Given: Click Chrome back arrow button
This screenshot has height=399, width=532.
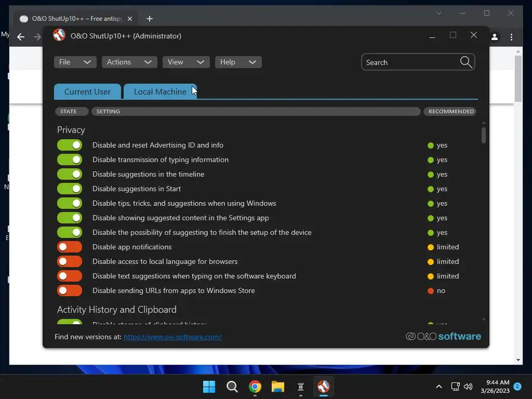Looking at the screenshot, I should tap(21, 37).
